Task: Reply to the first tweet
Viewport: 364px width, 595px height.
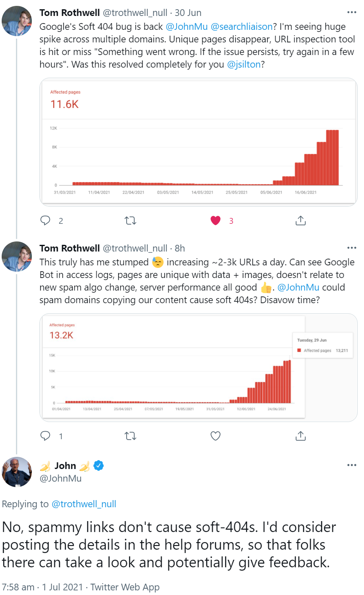Action: click(x=46, y=220)
